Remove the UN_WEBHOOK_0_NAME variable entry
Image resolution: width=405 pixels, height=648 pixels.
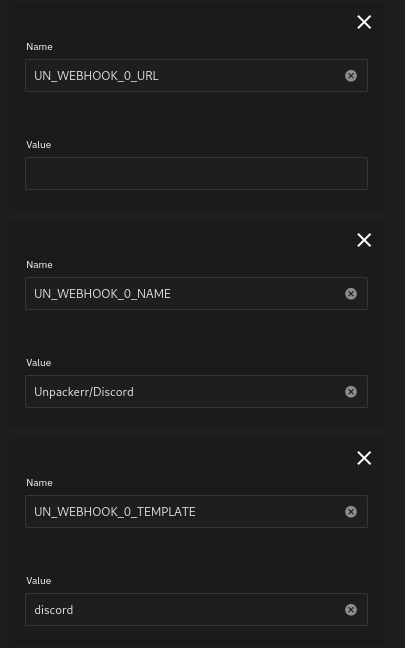coord(364,240)
